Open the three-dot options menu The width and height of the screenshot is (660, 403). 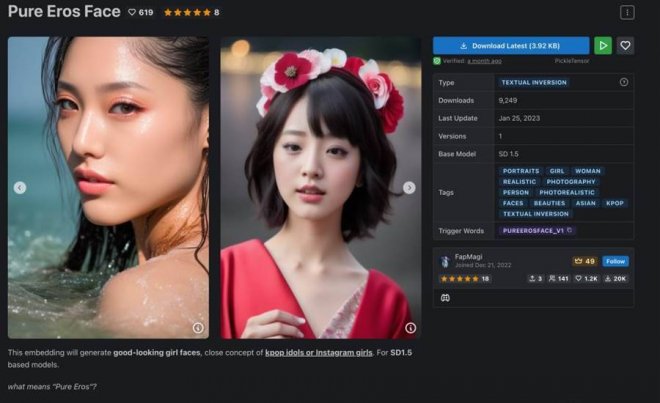[627, 13]
